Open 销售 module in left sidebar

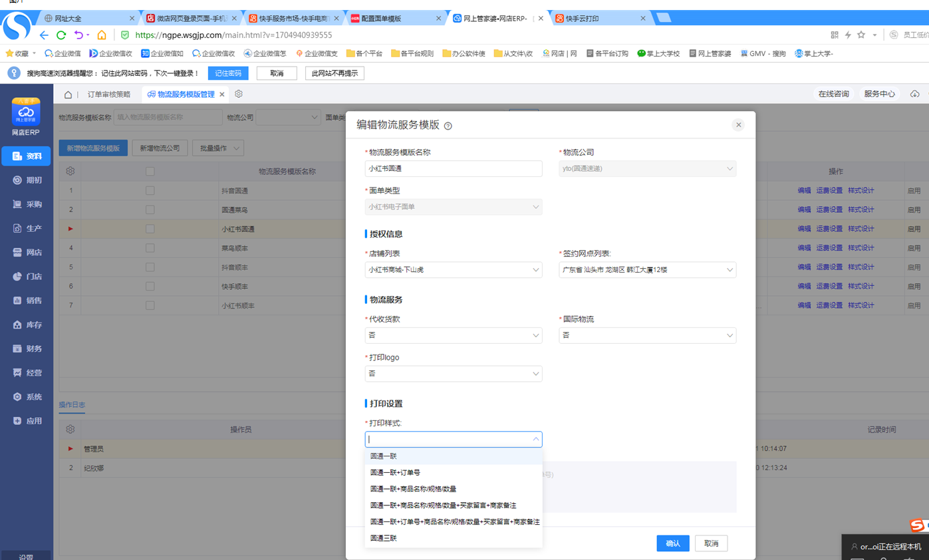pos(27,301)
